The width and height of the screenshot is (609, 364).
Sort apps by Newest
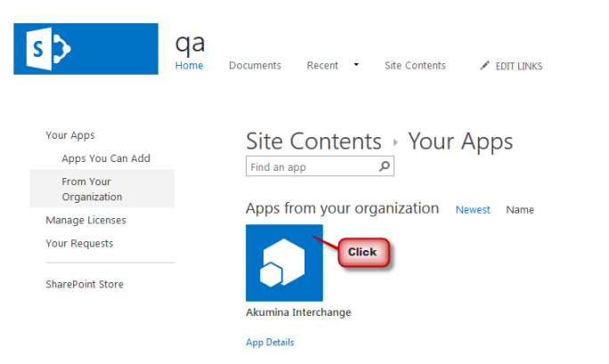coord(473,210)
